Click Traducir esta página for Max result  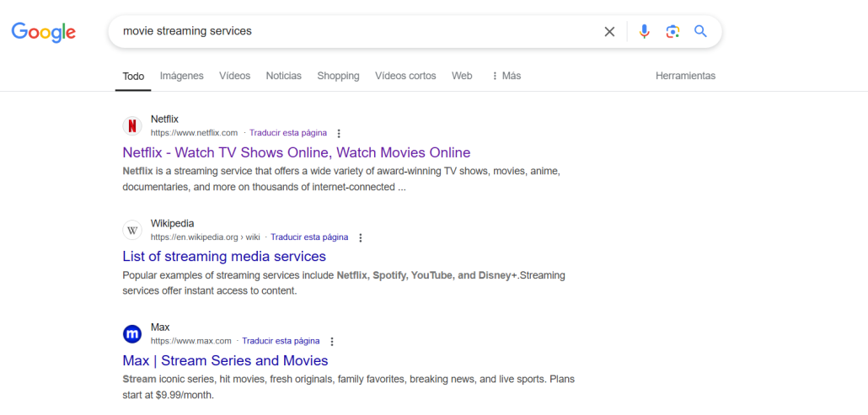point(281,340)
